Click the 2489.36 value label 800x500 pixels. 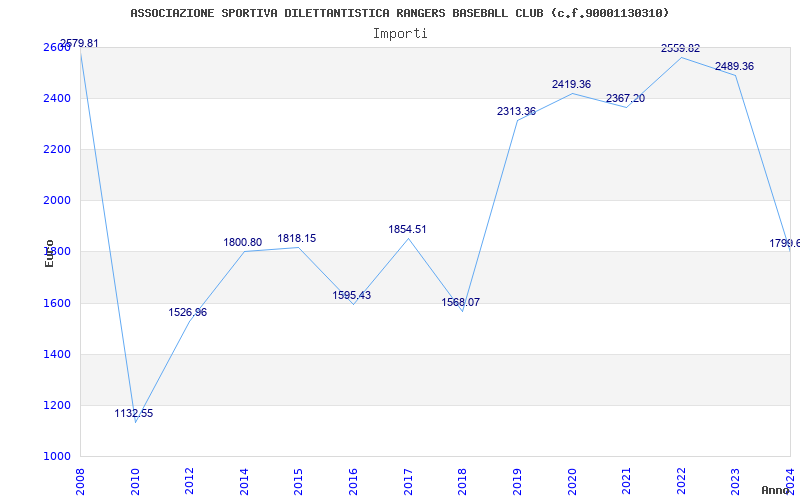point(734,66)
